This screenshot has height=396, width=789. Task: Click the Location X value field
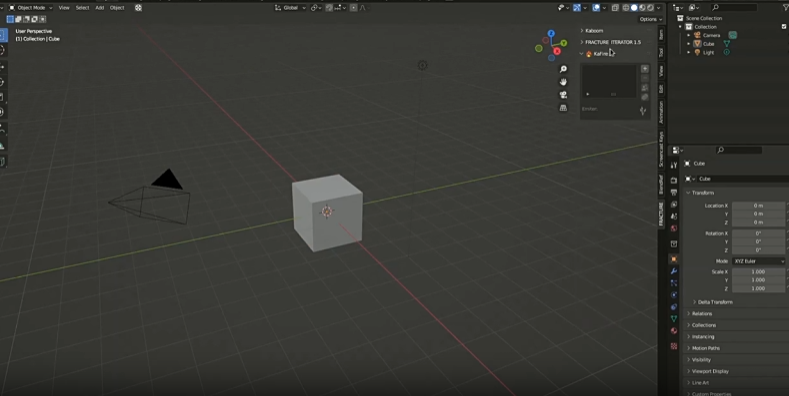click(758, 205)
